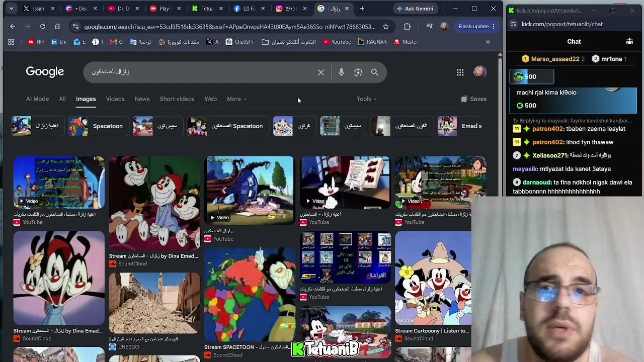644x362 pixels.
Task: Expand the Tools dropdown
Action: pos(366,99)
